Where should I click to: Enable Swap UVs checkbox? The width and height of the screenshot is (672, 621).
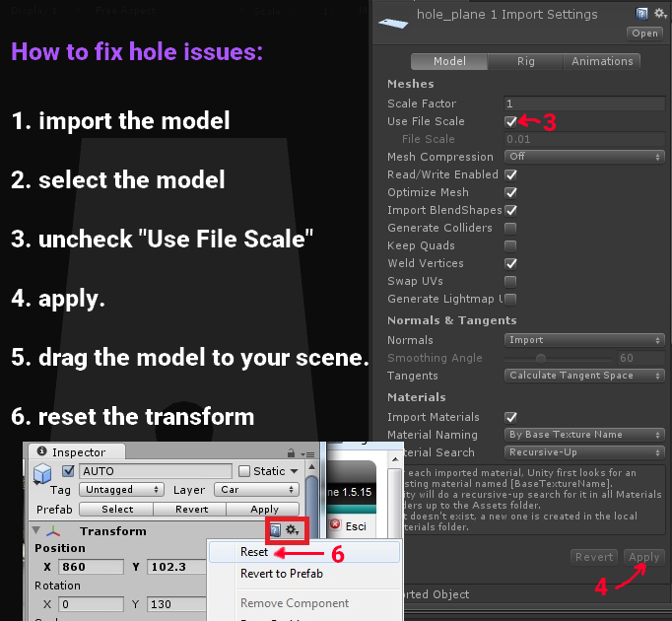point(510,281)
